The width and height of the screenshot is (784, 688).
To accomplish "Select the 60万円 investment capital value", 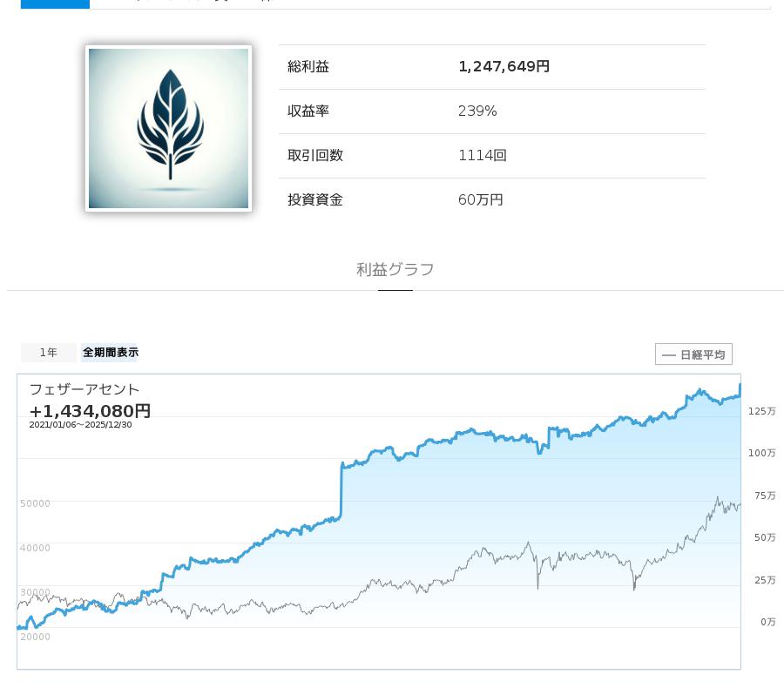I will tap(480, 200).
